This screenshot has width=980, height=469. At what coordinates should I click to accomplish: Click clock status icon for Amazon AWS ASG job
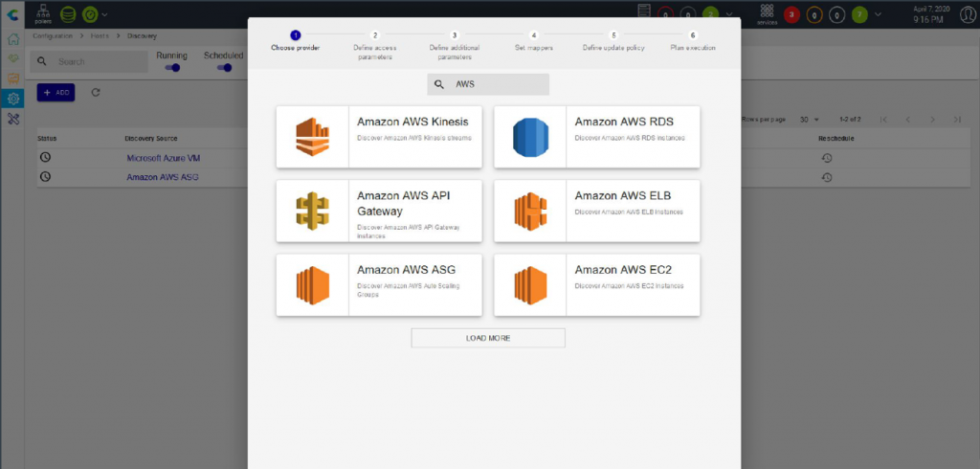point(44,177)
